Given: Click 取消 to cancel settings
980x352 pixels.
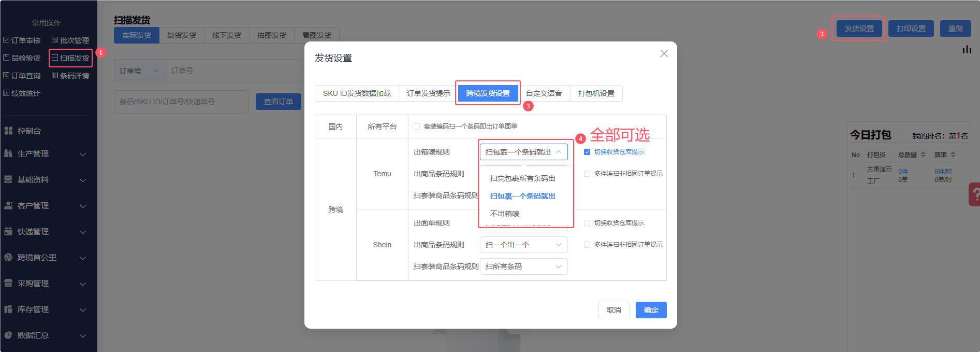Looking at the screenshot, I should tap(613, 310).
